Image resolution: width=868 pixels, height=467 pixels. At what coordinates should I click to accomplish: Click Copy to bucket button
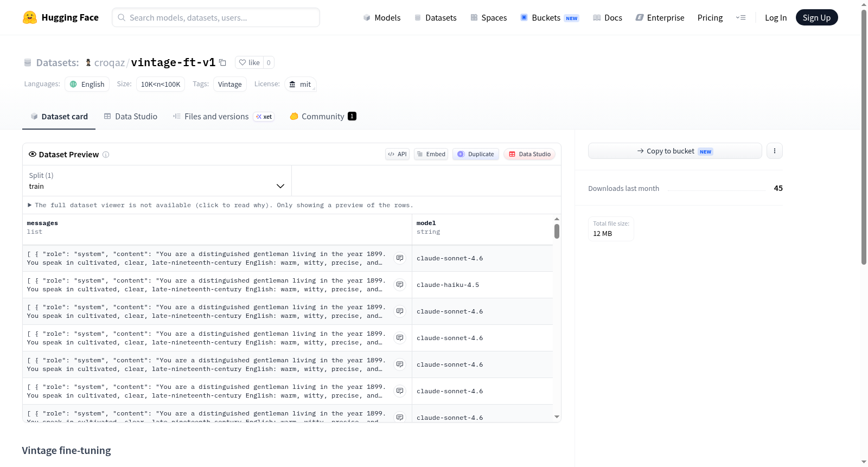point(675,151)
